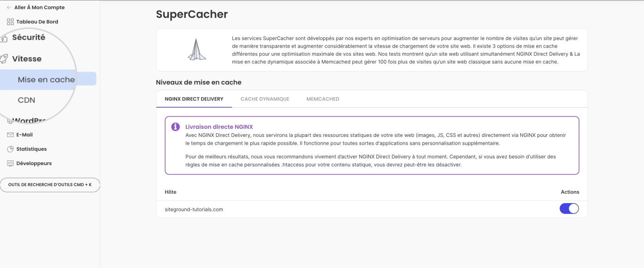Switch to the NGINX DIRECT DELIVERY tab
Viewport: 644px width, 268px height.
point(194,99)
